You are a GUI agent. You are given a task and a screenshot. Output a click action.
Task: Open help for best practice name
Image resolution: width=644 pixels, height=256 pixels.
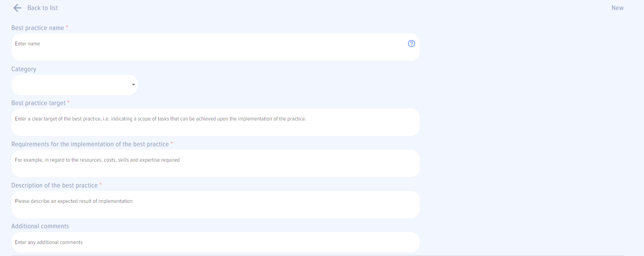pos(411,44)
